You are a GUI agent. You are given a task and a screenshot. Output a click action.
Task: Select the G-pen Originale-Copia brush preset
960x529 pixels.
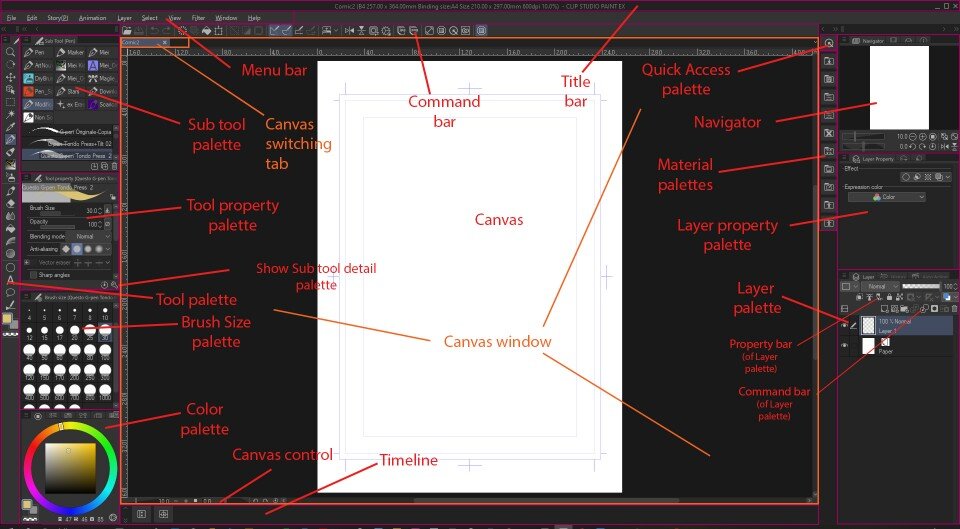pyautogui.click(x=69, y=132)
